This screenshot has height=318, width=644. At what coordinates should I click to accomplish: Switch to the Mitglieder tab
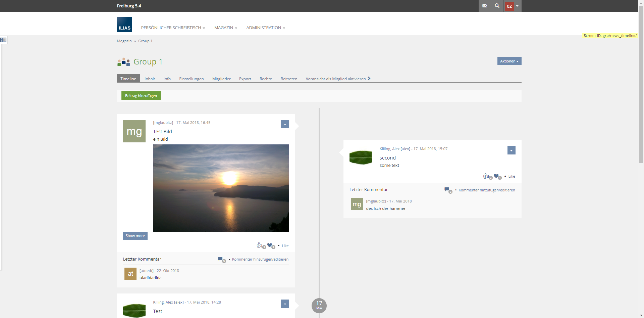click(x=221, y=79)
